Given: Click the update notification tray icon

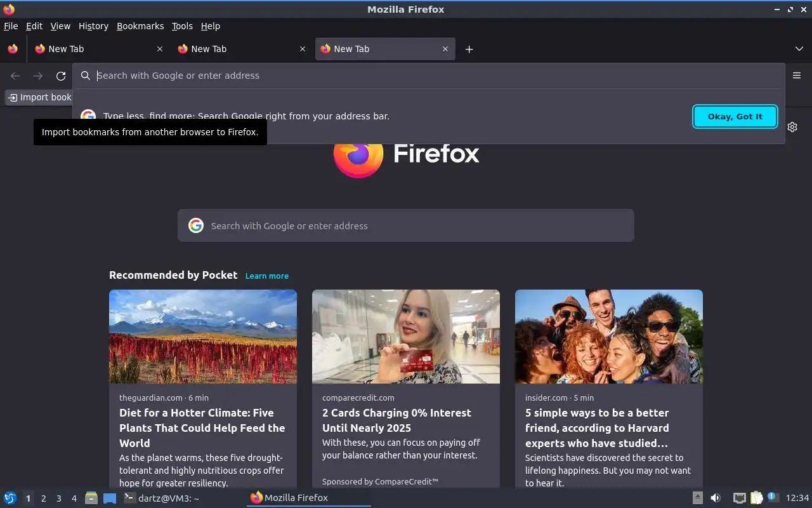Looking at the screenshot, I should (773, 497).
